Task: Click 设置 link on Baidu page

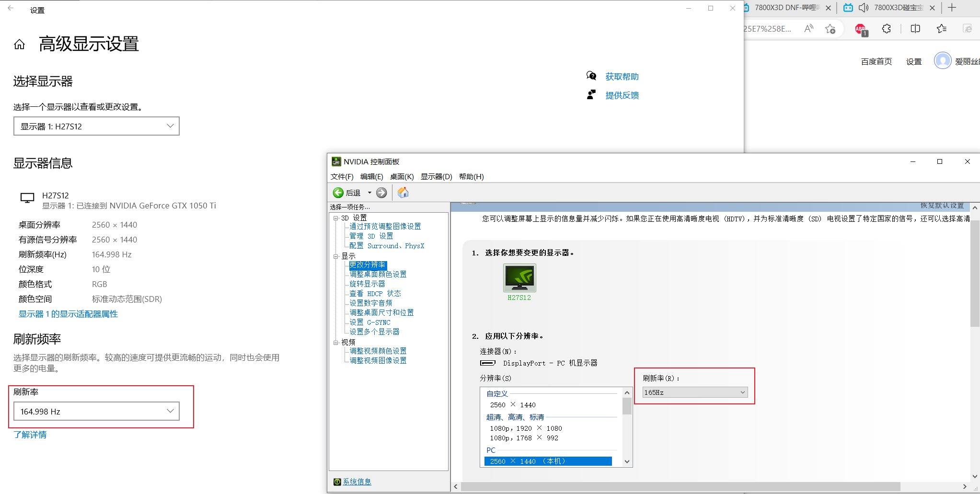Action: tap(914, 61)
